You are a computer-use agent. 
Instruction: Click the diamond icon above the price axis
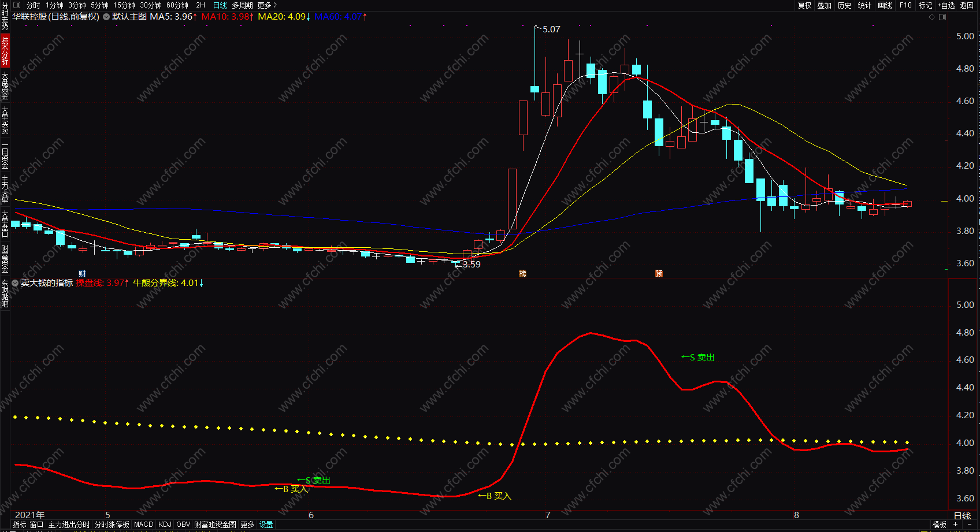(x=931, y=17)
